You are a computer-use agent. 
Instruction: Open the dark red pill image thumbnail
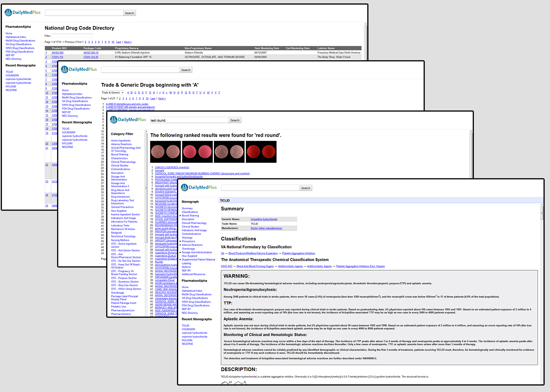pos(261,152)
